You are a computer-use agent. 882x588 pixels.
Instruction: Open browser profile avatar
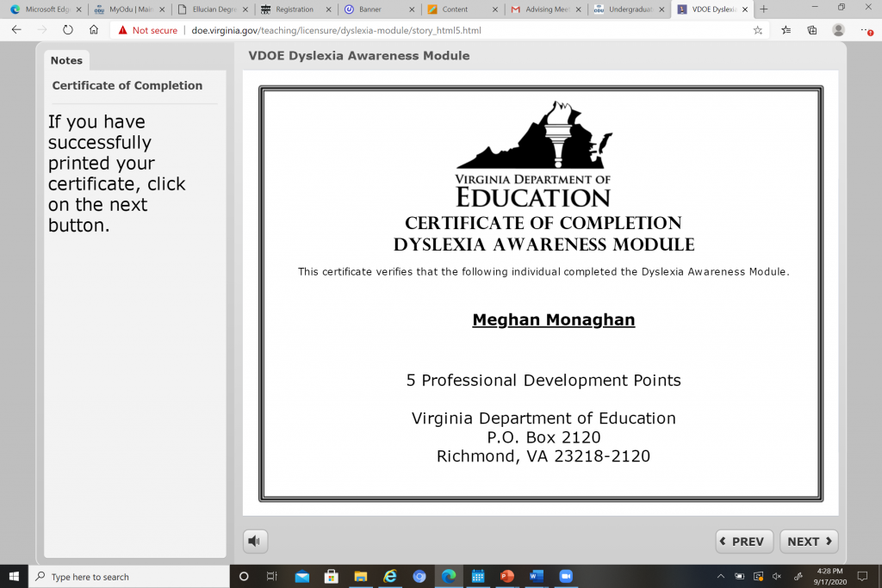[x=838, y=30]
